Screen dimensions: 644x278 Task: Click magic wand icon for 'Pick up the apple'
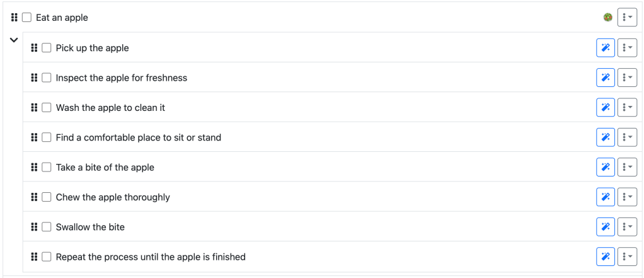[x=605, y=48]
